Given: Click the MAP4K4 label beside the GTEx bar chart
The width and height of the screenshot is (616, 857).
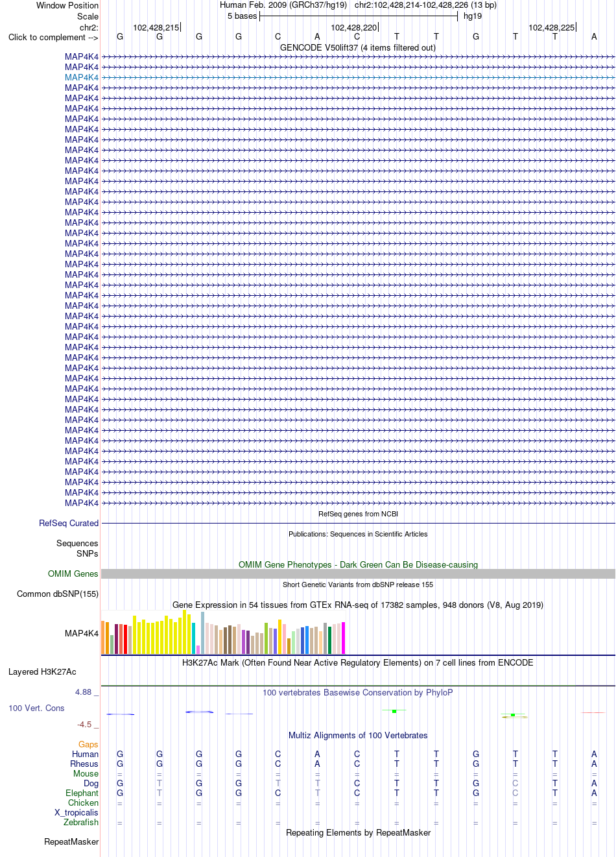Looking at the screenshot, I should tap(82, 633).
